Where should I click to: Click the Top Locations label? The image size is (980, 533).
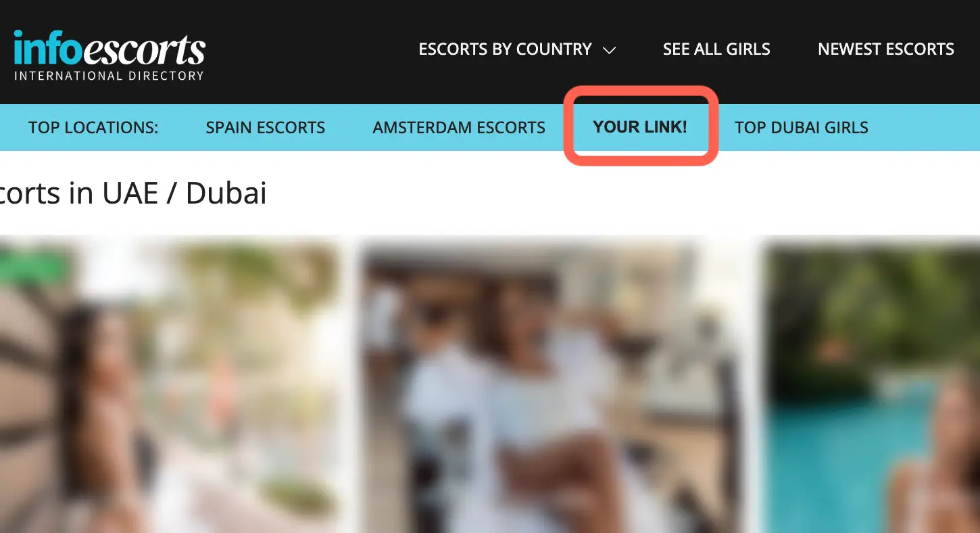[x=93, y=127]
